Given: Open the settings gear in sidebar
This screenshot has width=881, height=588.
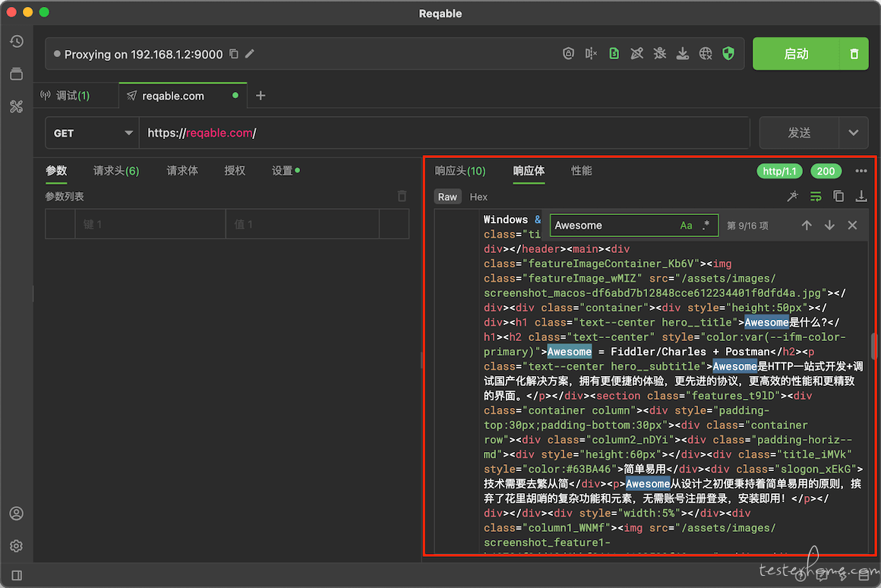Looking at the screenshot, I should click(x=16, y=546).
